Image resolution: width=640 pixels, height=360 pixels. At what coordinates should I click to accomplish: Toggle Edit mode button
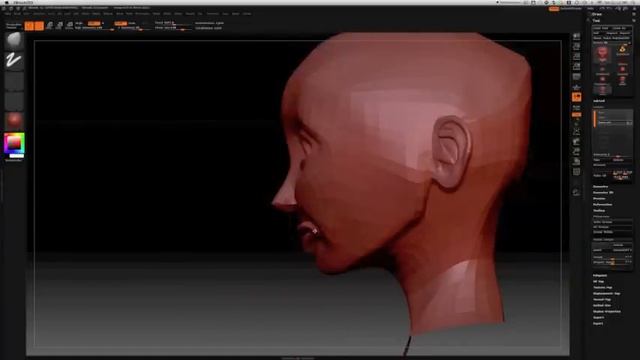pyautogui.click(x=29, y=26)
